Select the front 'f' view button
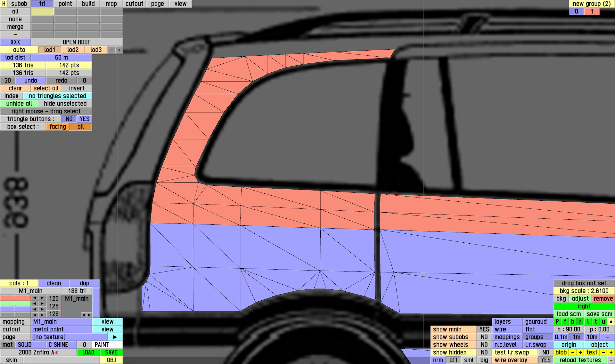This screenshot has width=615, height=364. coord(565,322)
